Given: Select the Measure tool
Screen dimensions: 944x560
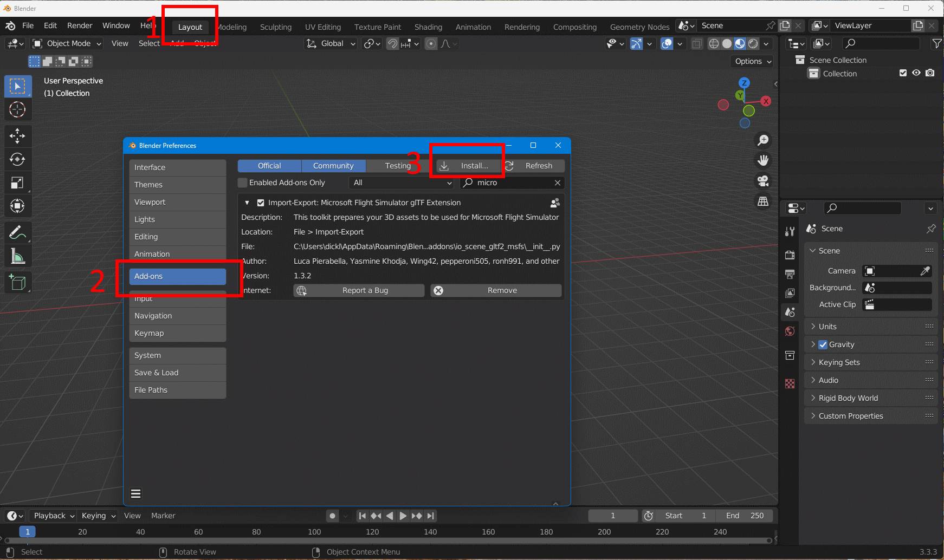Looking at the screenshot, I should [18, 256].
